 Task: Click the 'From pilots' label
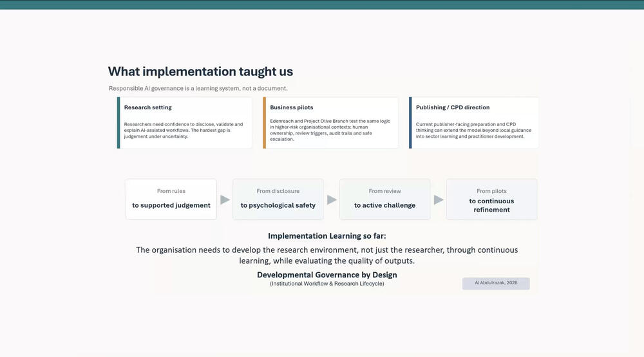491,191
